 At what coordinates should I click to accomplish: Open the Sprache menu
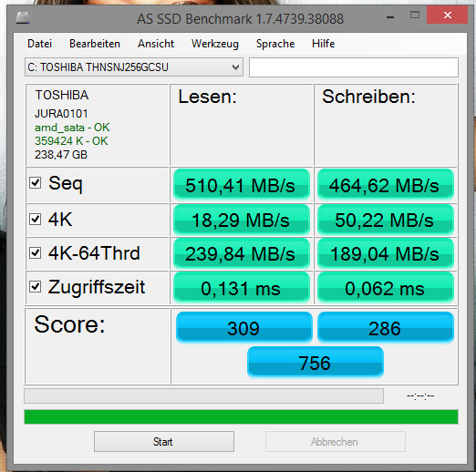tap(275, 44)
